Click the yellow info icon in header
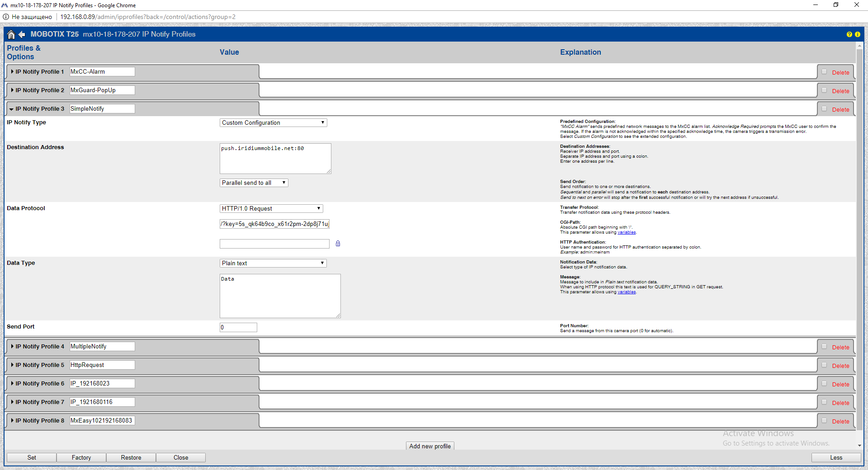This screenshot has width=868, height=470. click(857, 34)
